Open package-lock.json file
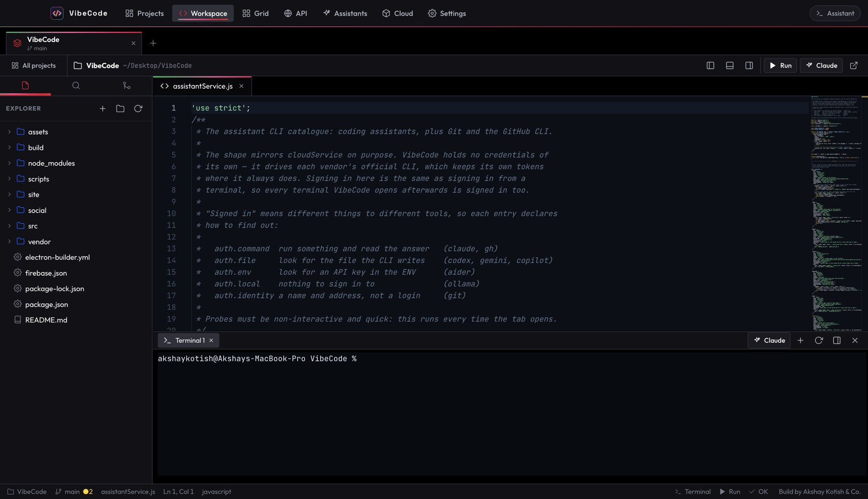This screenshot has width=868, height=499. (x=76, y=288)
